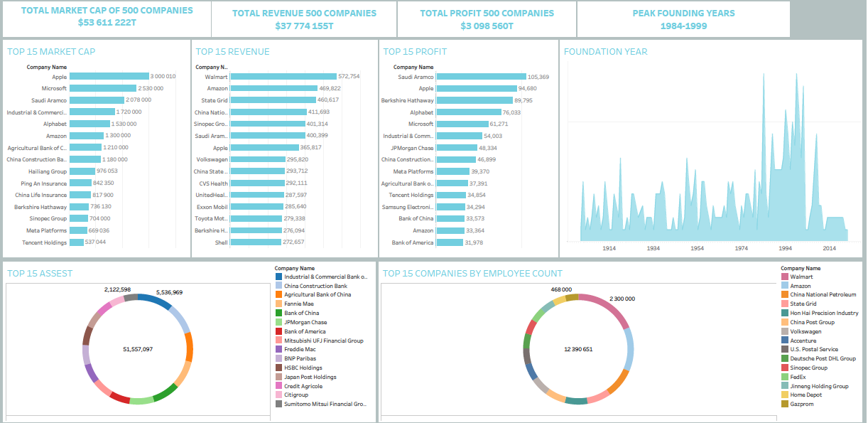
Task: Select Agricultural Bank of China orange swatch
Action: (278, 294)
